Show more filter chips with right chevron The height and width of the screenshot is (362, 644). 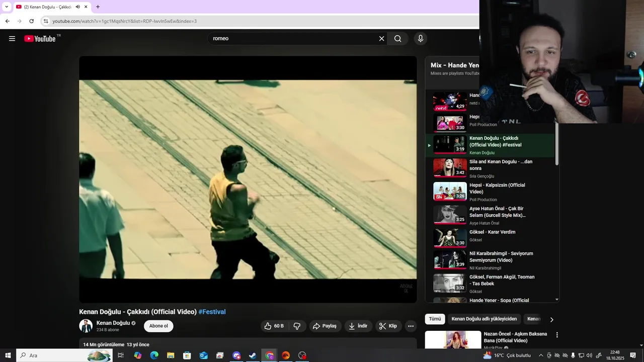pyautogui.click(x=551, y=319)
